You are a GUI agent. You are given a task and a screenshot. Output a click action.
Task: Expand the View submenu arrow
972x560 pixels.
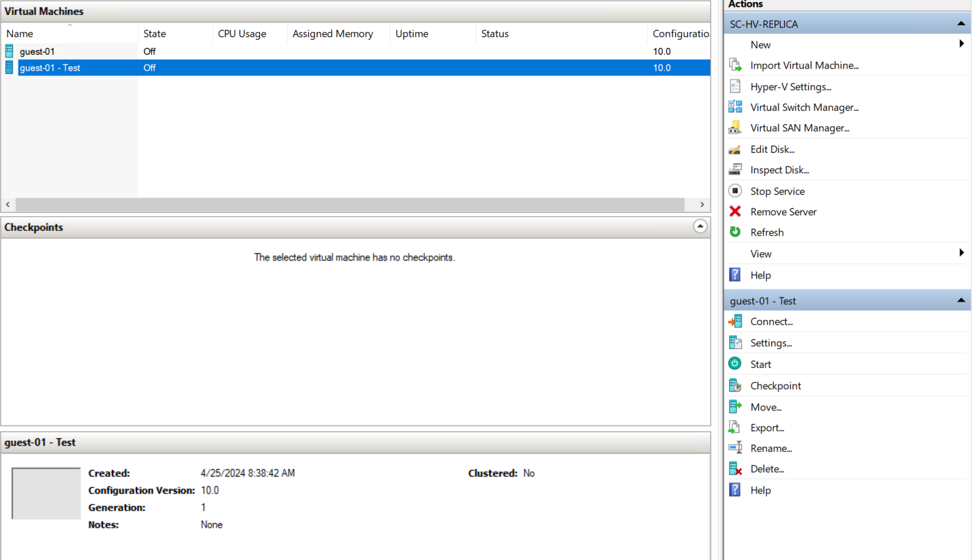tap(962, 253)
